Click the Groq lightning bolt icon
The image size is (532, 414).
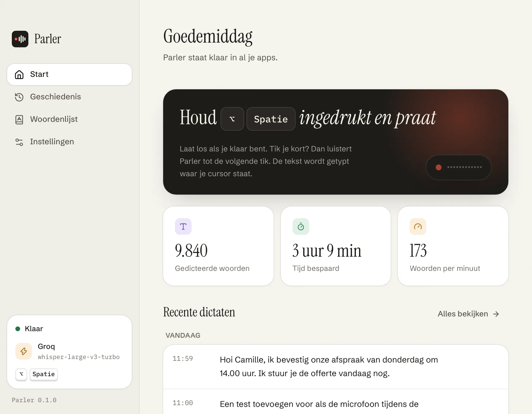[x=24, y=351]
